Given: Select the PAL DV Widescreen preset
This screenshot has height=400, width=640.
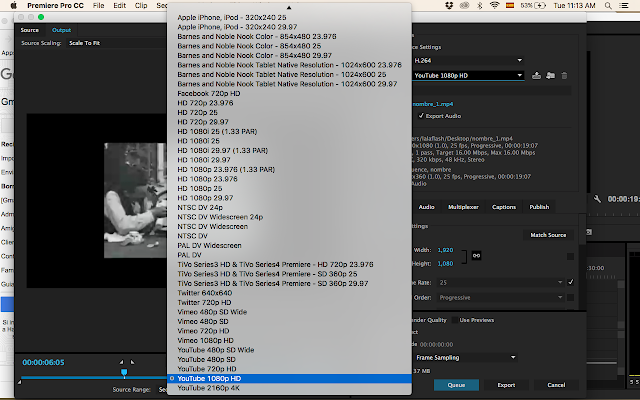Looking at the screenshot, I should 289,245.
